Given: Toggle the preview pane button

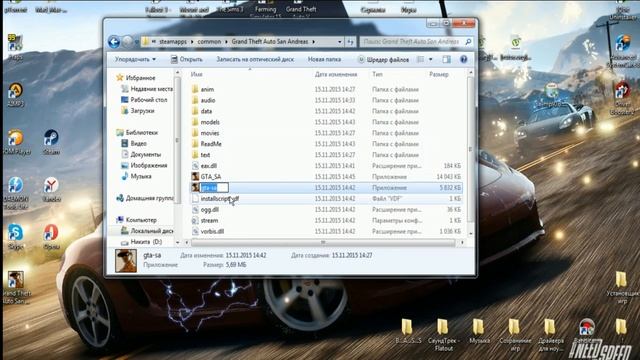Looking at the screenshot, I should click(447, 60).
